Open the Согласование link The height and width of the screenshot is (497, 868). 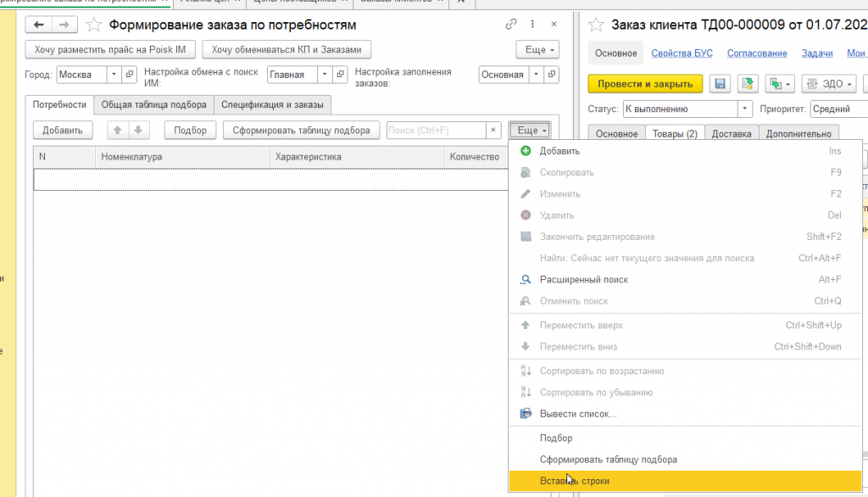[757, 53]
